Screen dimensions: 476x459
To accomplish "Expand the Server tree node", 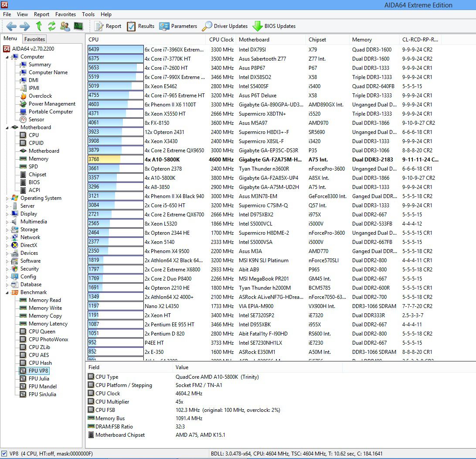I will click(7, 206).
